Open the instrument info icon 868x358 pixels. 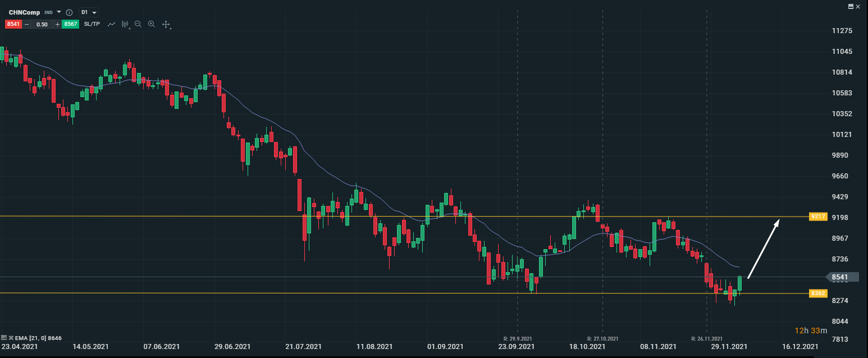[69, 12]
